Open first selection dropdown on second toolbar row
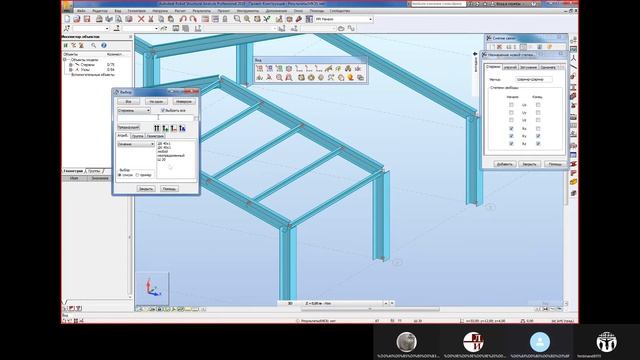The width and height of the screenshot is (640, 360). (x=91, y=29)
